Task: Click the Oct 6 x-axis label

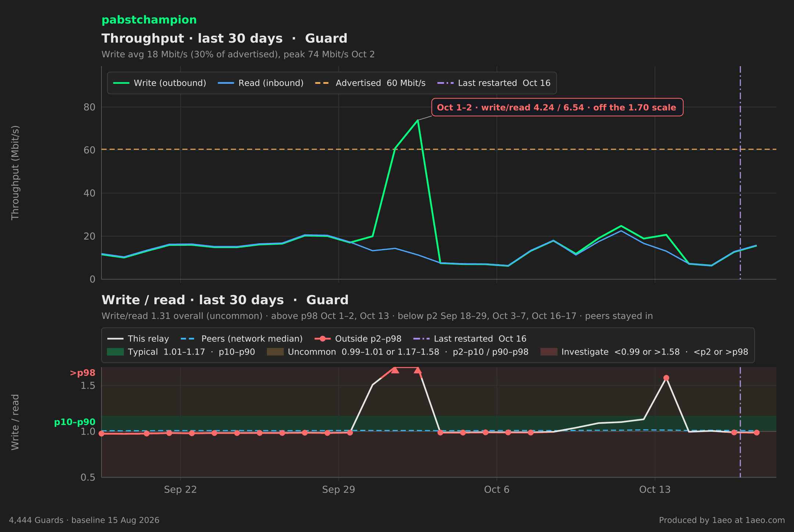Action: 497,490
